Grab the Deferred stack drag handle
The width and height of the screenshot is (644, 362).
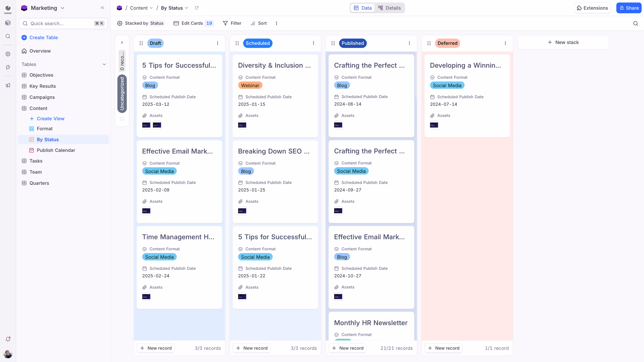tap(429, 43)
